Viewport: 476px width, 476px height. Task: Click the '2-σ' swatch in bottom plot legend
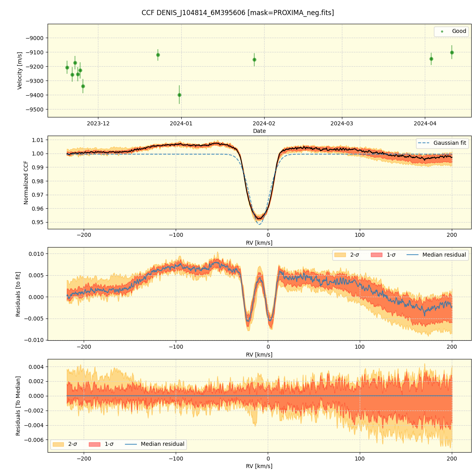pyautogui.click(x=58, y=444)
